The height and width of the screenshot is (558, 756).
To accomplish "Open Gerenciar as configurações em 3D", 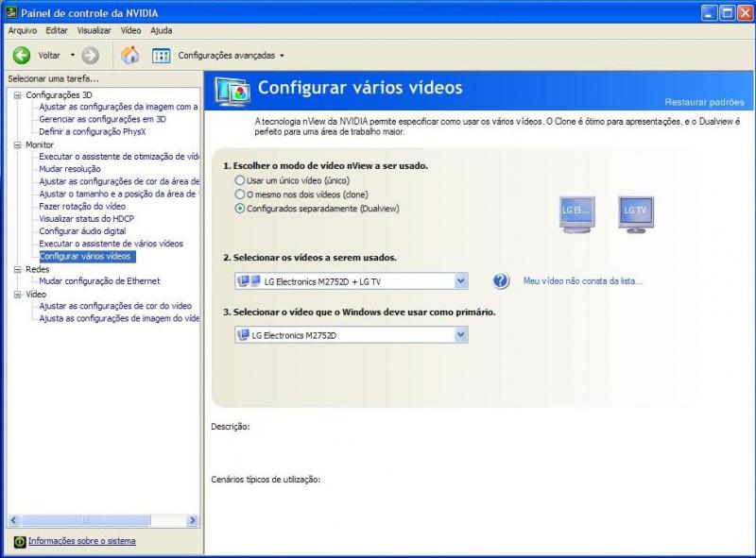I will (102, 119).
